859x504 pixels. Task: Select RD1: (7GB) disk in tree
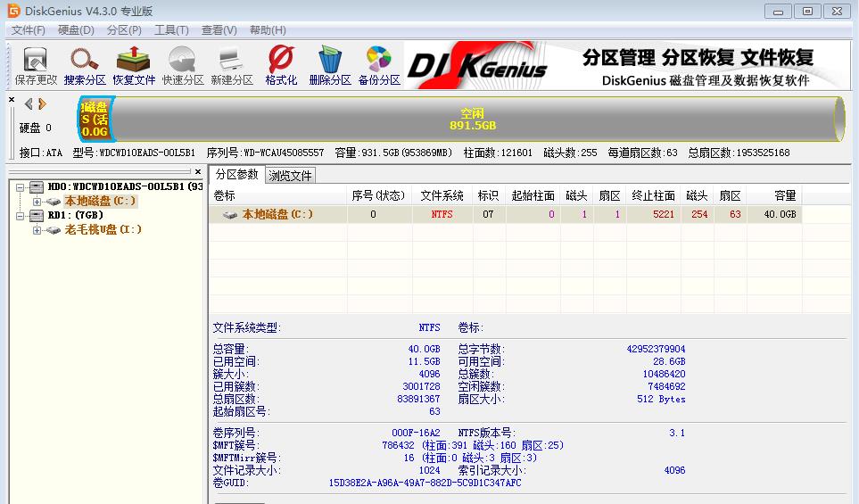[76, 215]
